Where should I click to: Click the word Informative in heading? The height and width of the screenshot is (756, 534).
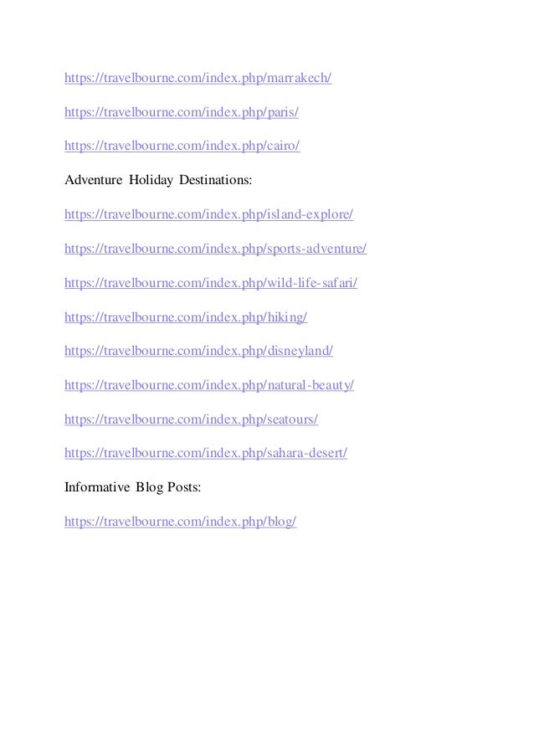coord(97,487)
